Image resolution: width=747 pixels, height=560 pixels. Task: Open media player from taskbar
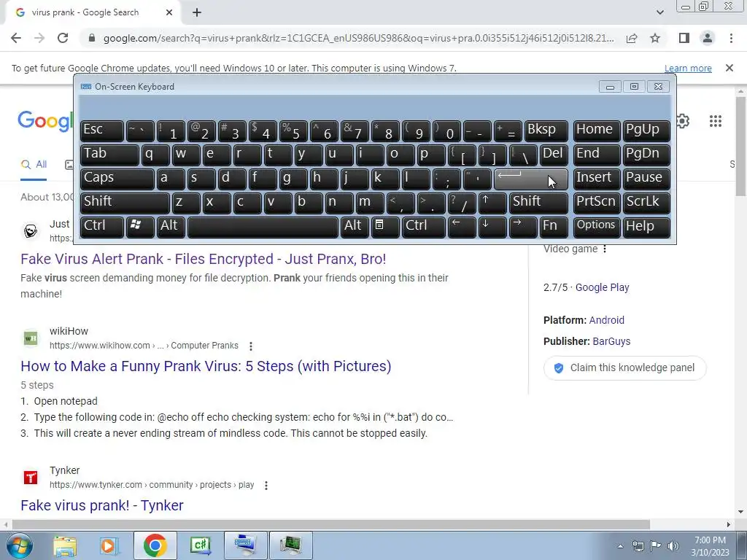pyautogui.click(x=109, y=545)
